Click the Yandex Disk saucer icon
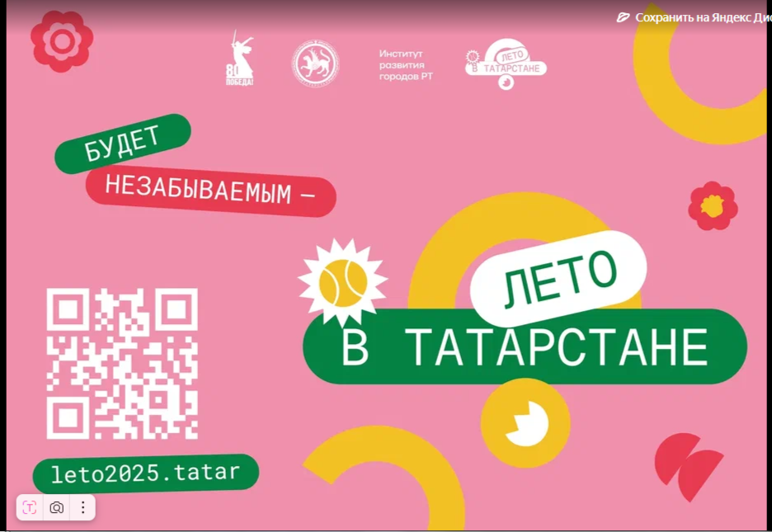This screenshot has width=772, height=532. tap(624, 17)
